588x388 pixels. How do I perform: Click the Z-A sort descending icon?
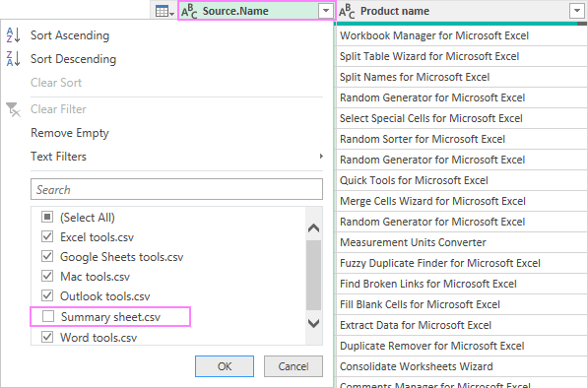(13, 59)
